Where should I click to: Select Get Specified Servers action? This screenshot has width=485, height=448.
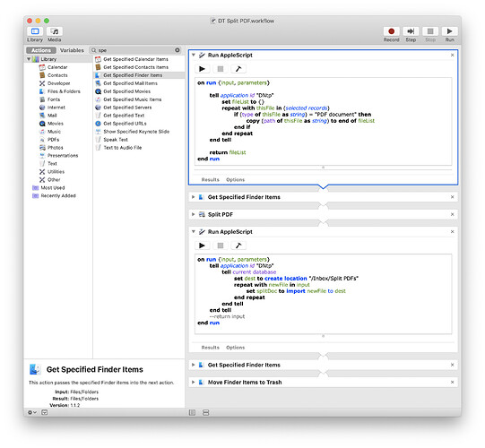tap(127, 108)
